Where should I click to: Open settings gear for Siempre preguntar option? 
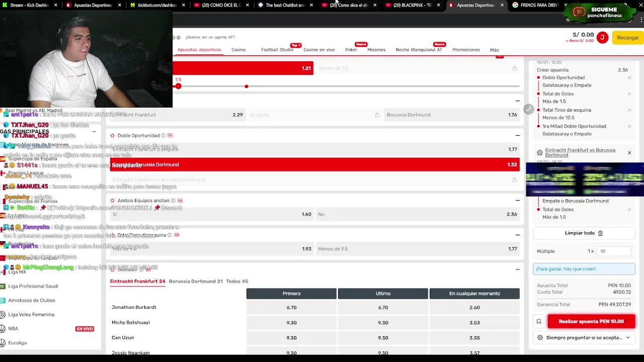[540, 338]
